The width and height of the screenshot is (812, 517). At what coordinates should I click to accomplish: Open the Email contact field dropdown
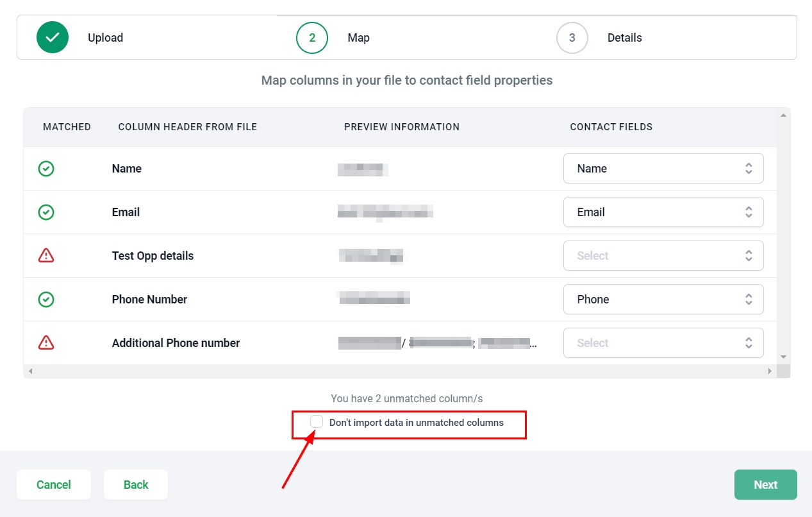[663, 212]
